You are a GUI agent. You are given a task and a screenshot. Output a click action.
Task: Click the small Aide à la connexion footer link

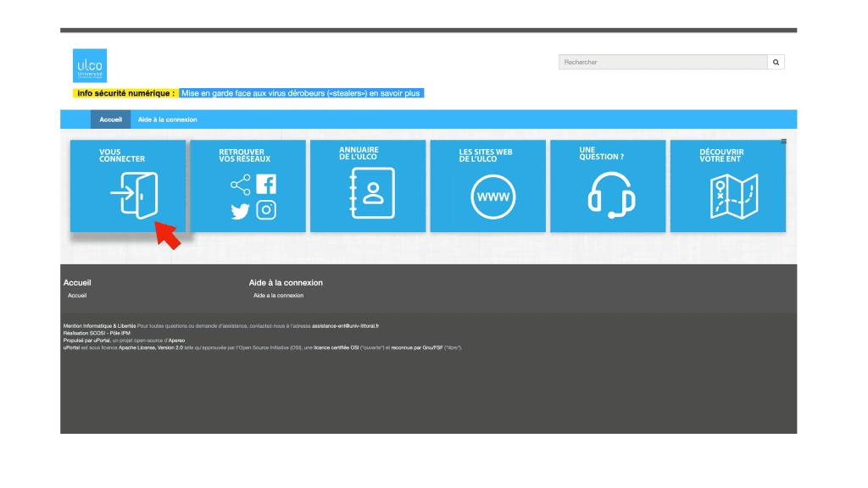coord(278,296)
